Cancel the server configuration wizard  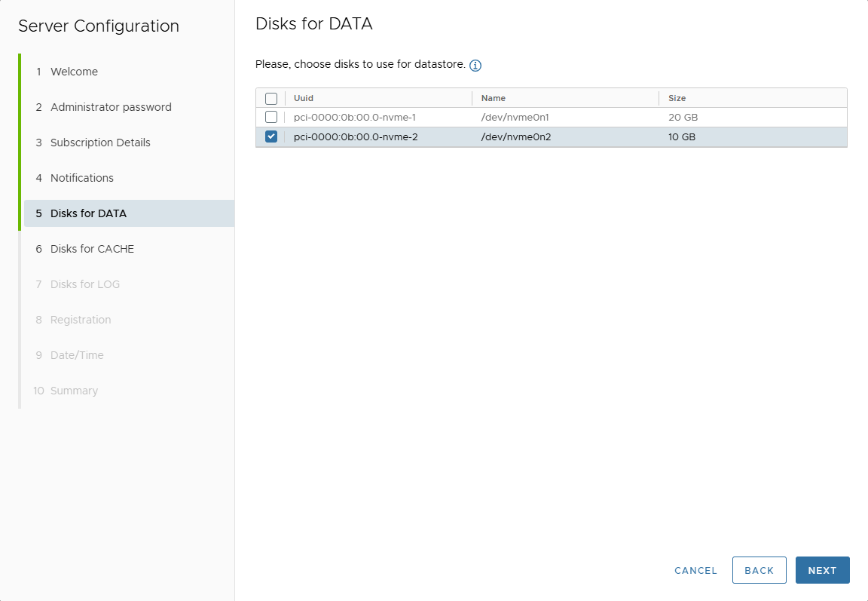point(695,570)
